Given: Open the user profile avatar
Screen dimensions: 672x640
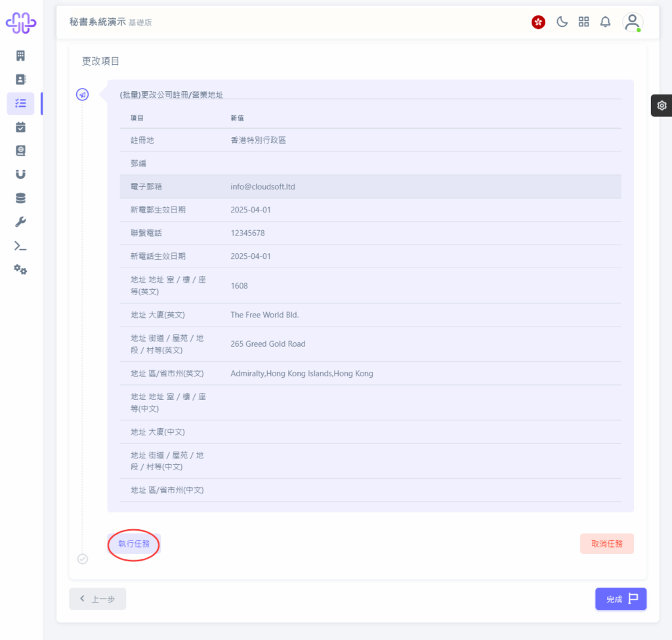Looking at the screenshot, I should click(x=633, y=22).
